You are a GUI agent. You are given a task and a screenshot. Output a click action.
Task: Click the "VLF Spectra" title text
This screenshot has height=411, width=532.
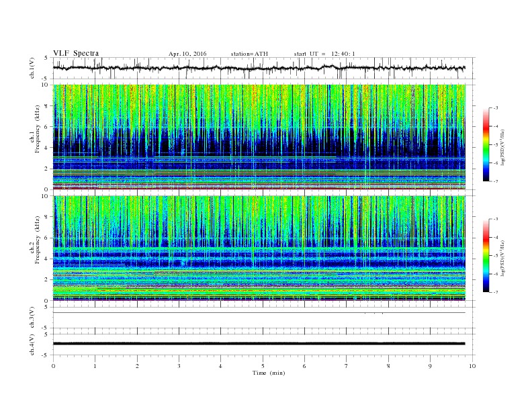click(76, 53)
